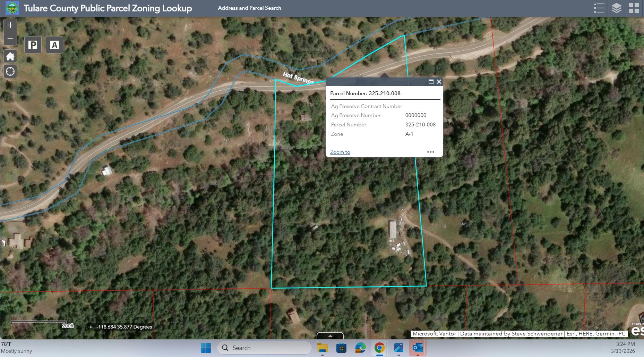
Task: Dock the parcel popup window
Action: (431, 82)
